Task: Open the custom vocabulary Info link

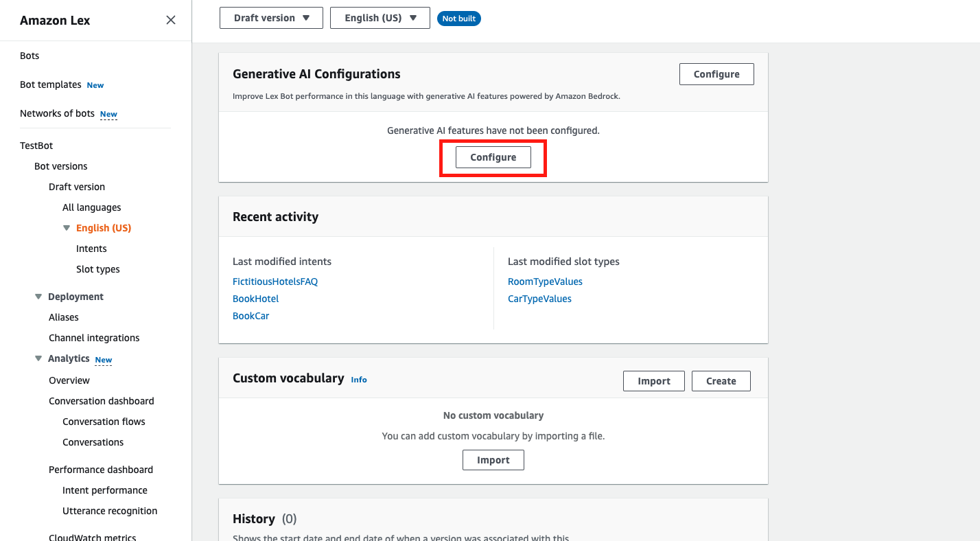Action: (x=358, y=379)
